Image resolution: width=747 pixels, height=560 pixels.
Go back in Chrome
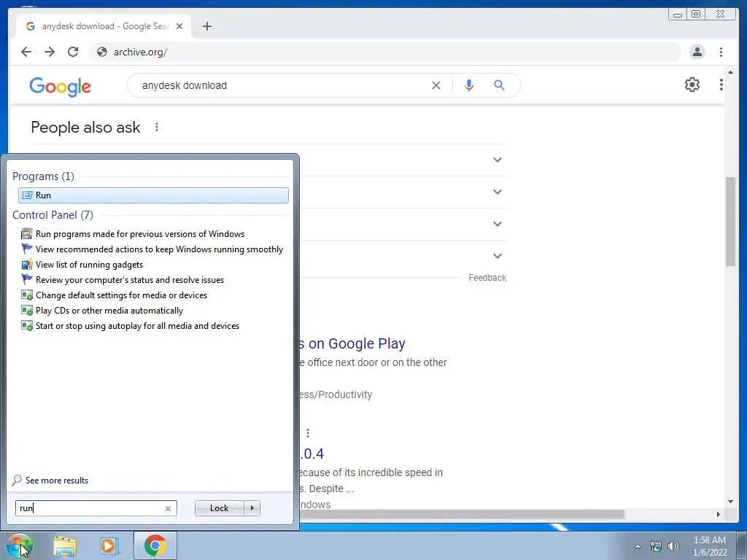pyautogui.click(x=26, y=52)
